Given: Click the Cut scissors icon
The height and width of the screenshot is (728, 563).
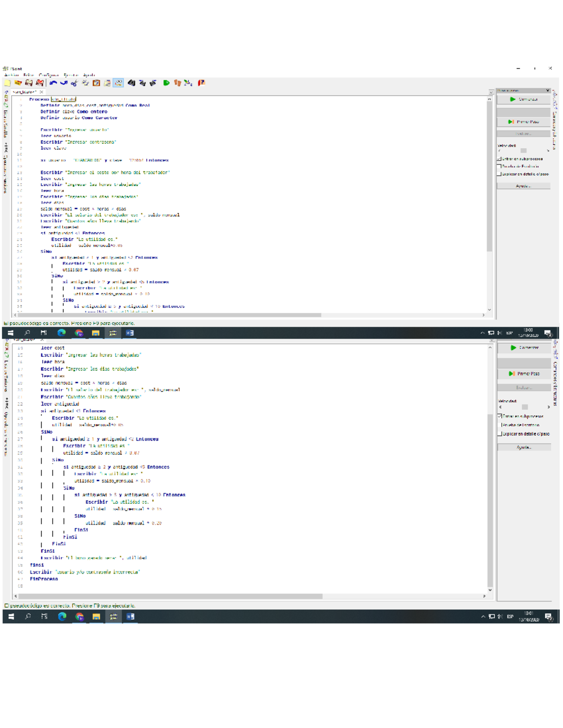Looking at the screenshot, I should [x=74, y=83].
